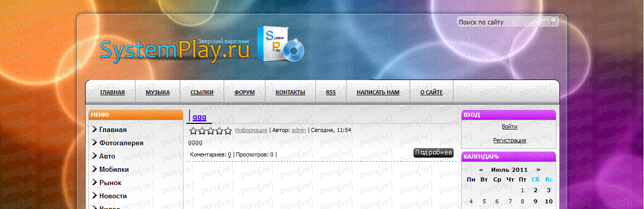Open the О САЙТЕ navigation item
The image size is (644, 209).
coord(431,92)
